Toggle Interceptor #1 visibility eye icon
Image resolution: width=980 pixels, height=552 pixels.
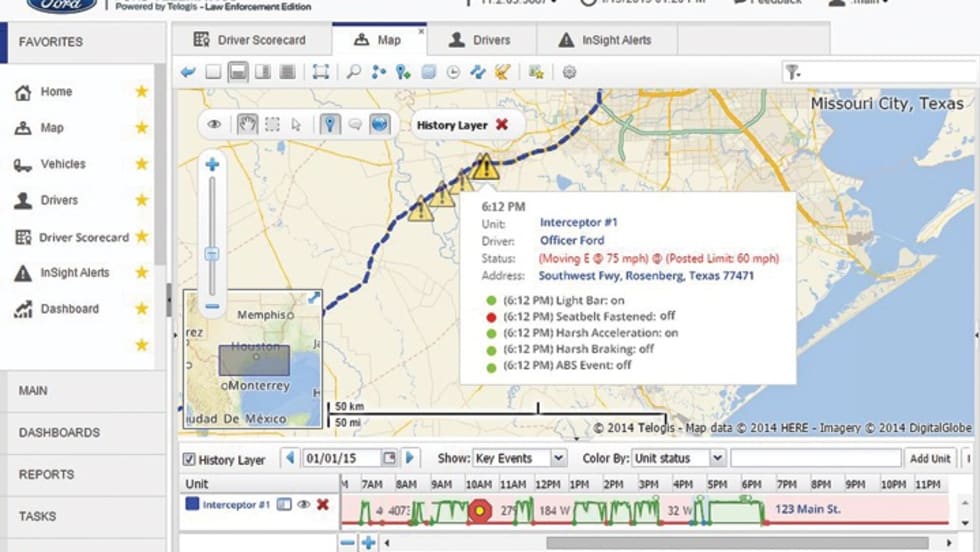tap(303, 505)
